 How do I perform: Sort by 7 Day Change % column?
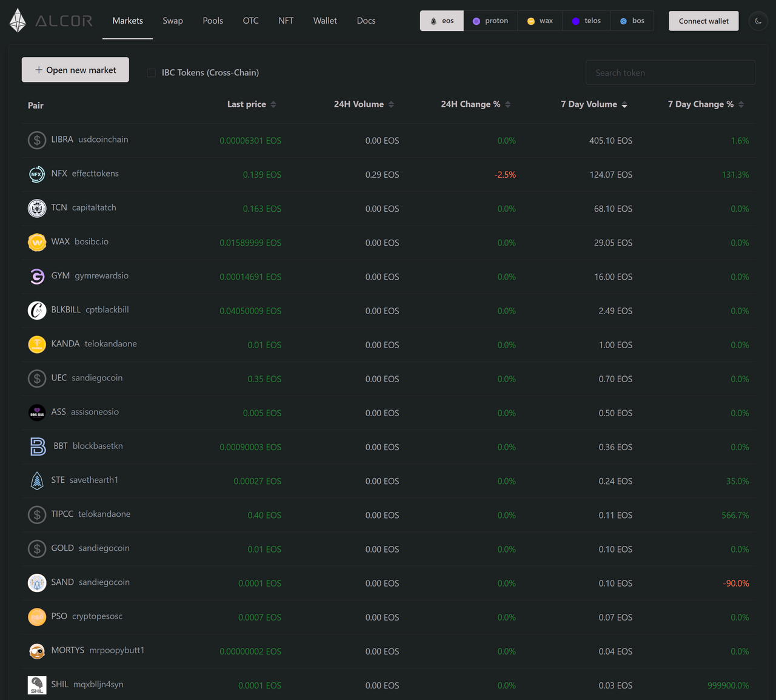[x=706, y=104]
